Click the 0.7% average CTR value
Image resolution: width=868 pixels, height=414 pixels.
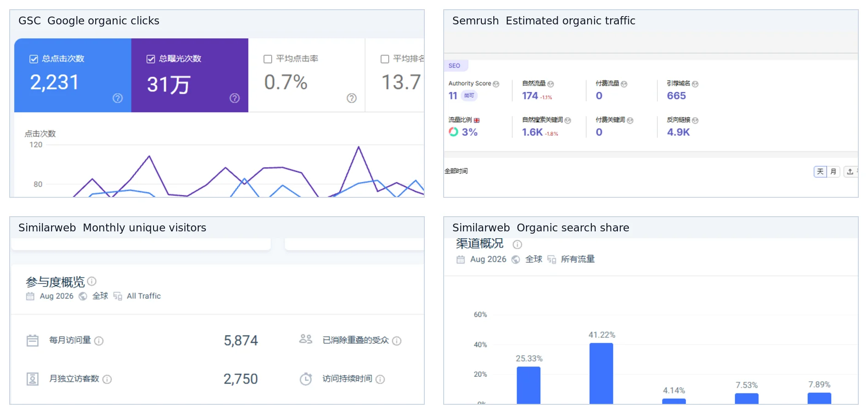[286, 83]
